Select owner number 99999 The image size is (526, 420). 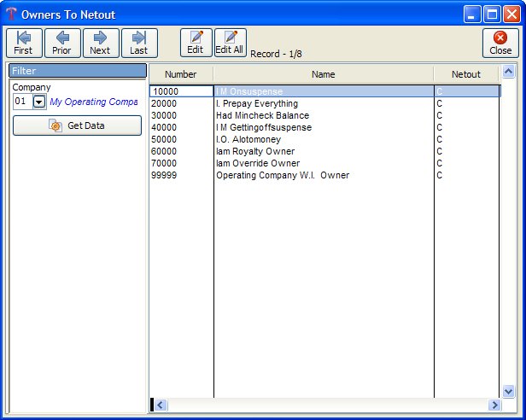164,175
